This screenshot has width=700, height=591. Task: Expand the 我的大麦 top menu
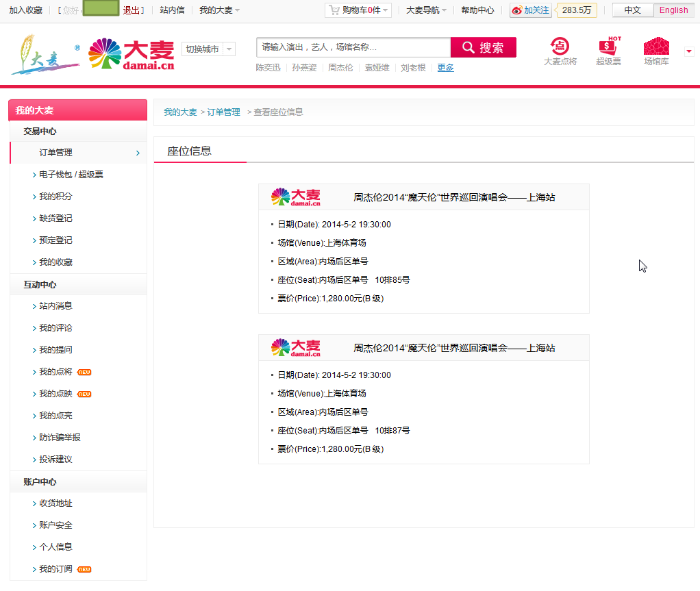[219, 10]
